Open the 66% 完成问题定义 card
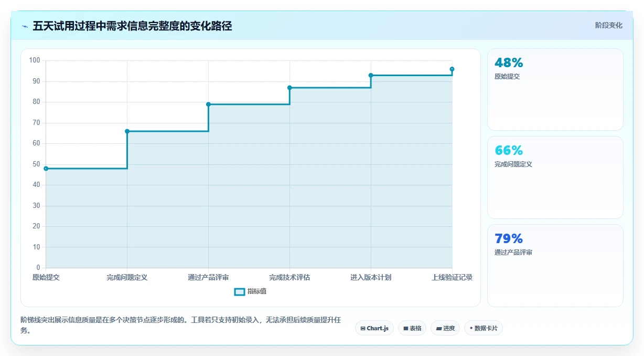Image resolution: width=644 pixels, height=356 pixels. point(555,177)
